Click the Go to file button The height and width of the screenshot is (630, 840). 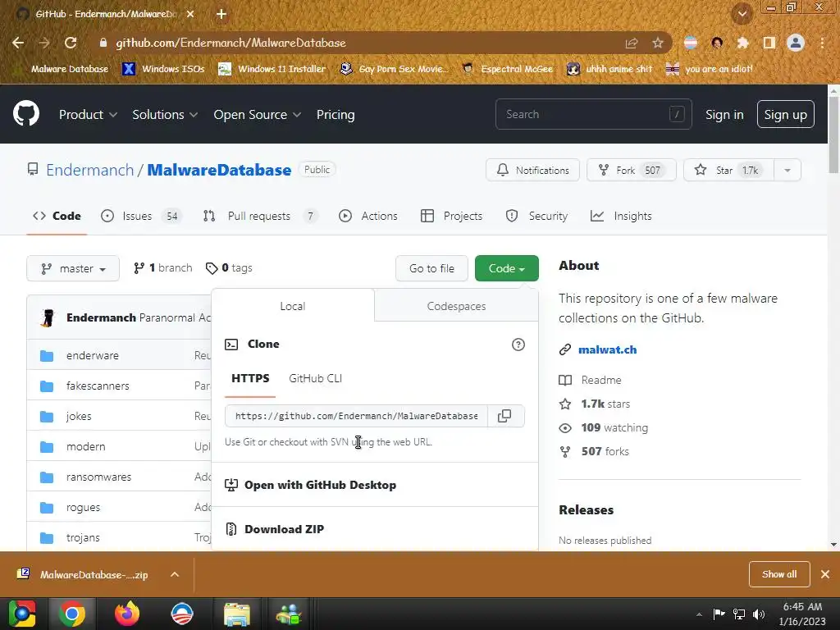[431, 268]
